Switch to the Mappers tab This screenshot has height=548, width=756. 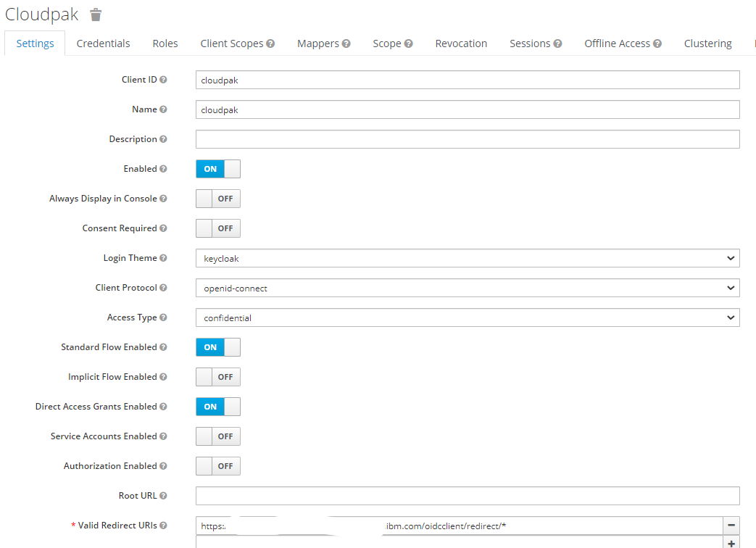pyautogui.click(x=318, y=43)
